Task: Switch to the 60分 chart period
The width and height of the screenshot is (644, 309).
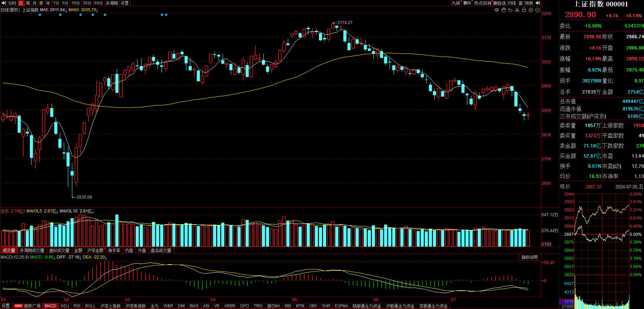Action: 99,3
